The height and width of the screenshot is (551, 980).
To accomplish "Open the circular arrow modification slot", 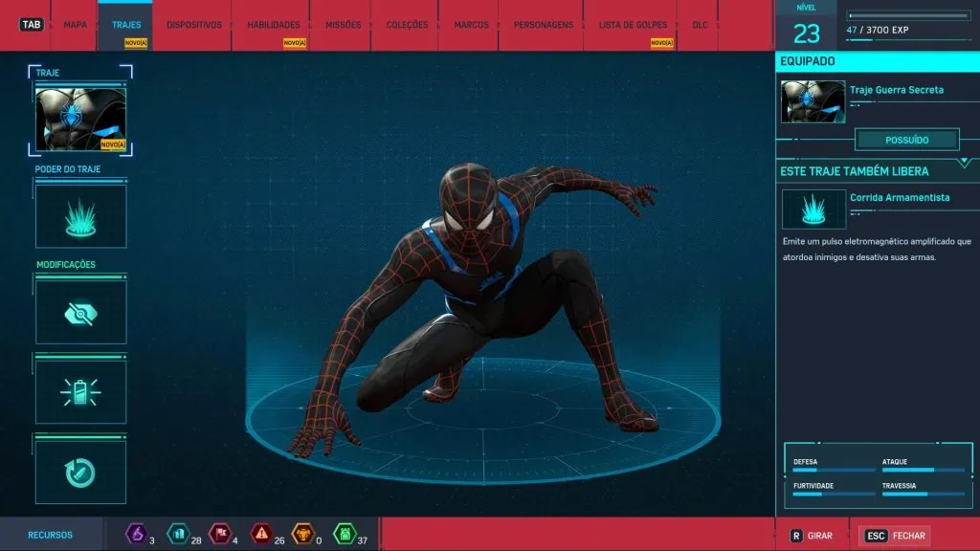I will tap(80, 473).
